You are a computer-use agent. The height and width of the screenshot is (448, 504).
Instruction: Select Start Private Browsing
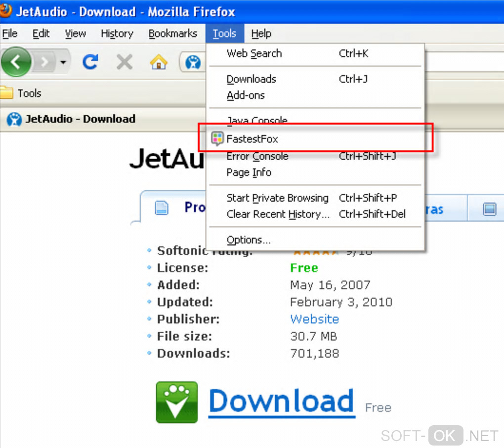click(315, 198)
